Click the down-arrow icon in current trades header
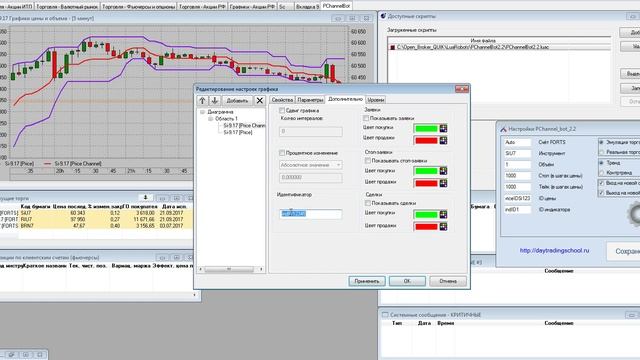 tap(145, 198)
